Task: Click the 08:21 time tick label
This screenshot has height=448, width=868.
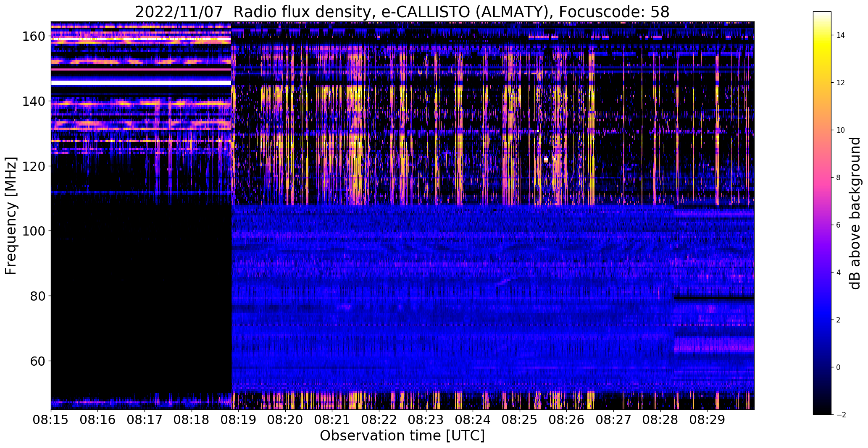Action: click(332, 419)
